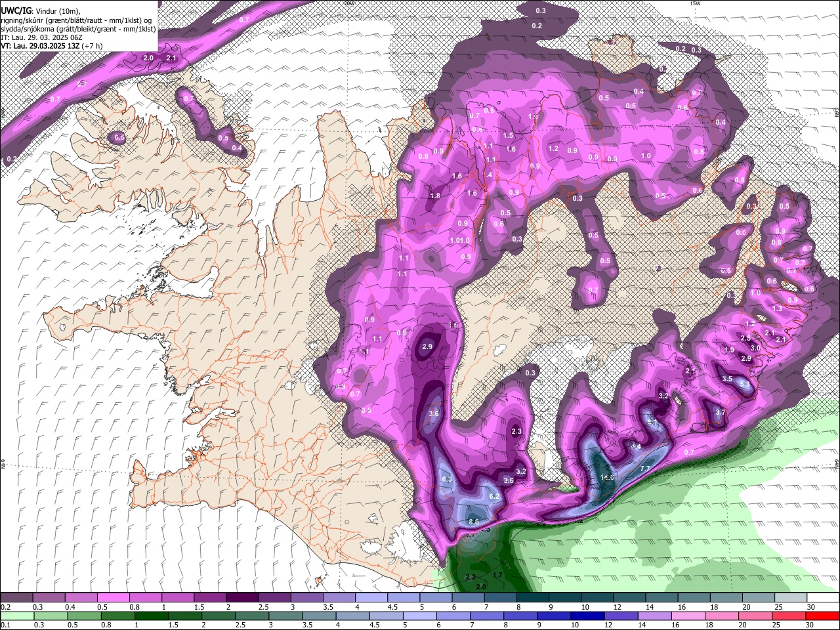This screenshot has height=630, width=840.
Task: Click the 'IT: Lau. 29. 03. 2025 06Z' line
Action: point(41,37)
